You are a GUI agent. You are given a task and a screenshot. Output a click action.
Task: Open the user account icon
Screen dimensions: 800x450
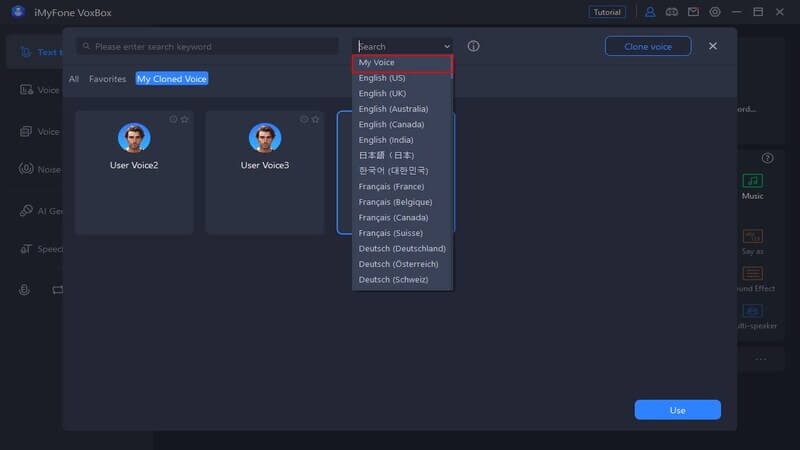pyautogui.click(x=650, y=12)
